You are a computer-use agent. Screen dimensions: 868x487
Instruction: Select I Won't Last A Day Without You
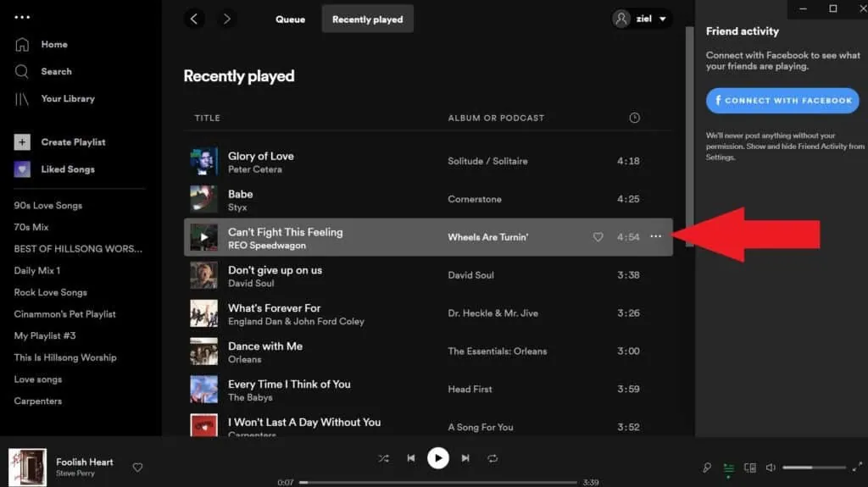(304, 423)
